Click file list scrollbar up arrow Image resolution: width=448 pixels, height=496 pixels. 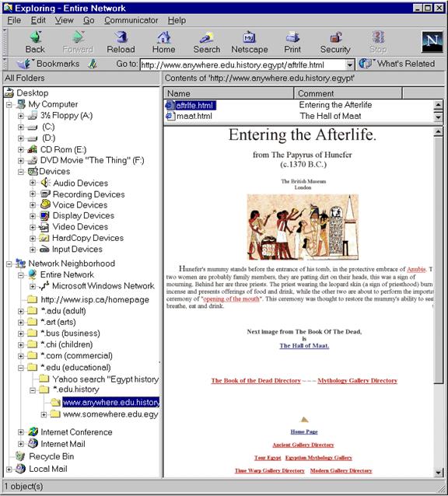(x=438, y=104)
